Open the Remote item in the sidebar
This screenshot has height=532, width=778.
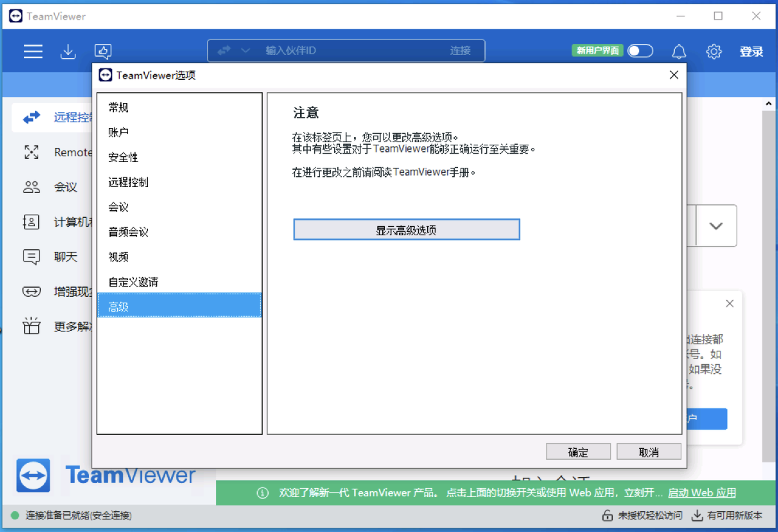[52, 152]
